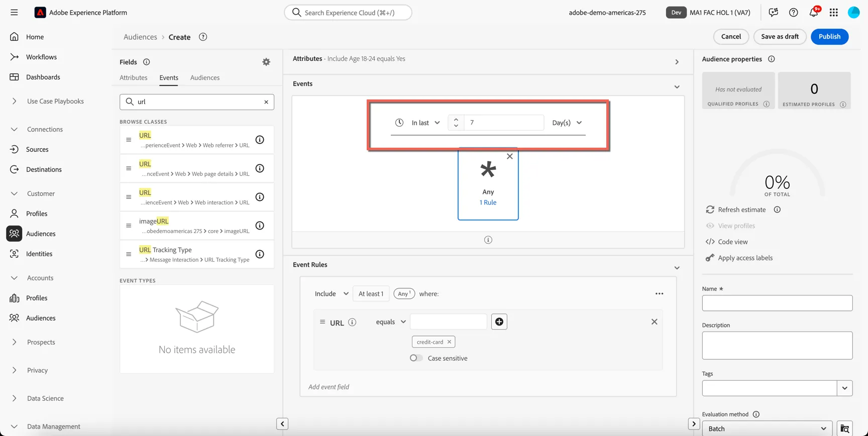Click the Publish button

pyautogui.click(x=829, y=37)
